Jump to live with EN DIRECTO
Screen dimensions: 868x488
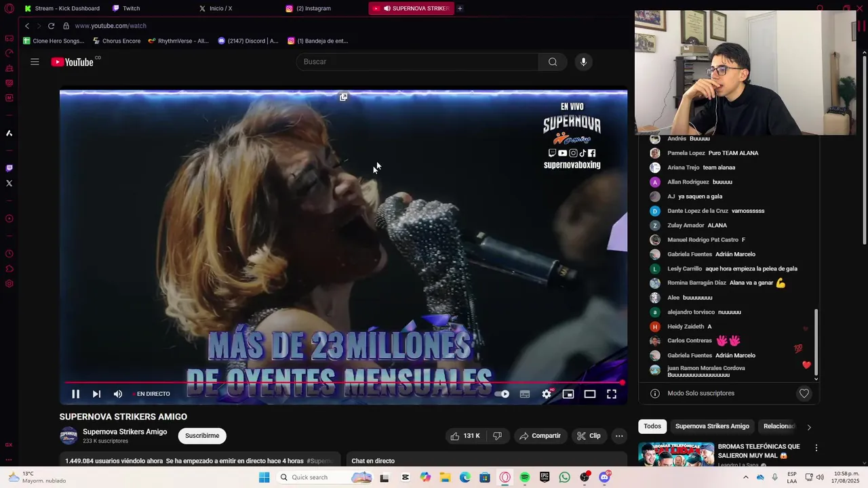[x=152, y=394]
